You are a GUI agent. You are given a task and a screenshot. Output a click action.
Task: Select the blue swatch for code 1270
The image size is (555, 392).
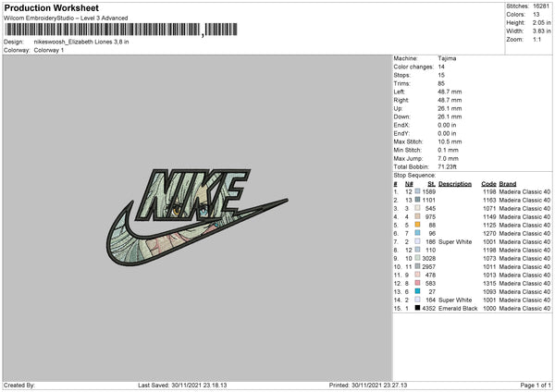418,233
